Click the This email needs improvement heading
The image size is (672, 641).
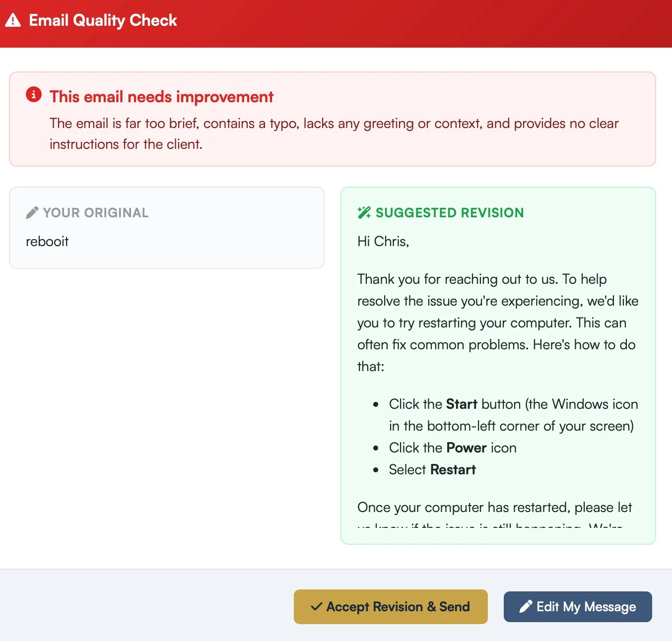tap(161, 97)
